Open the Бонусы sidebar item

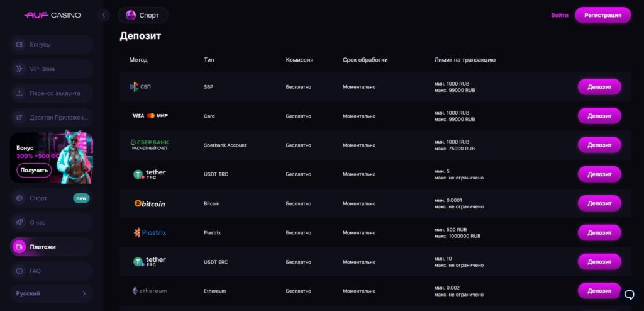52,45
